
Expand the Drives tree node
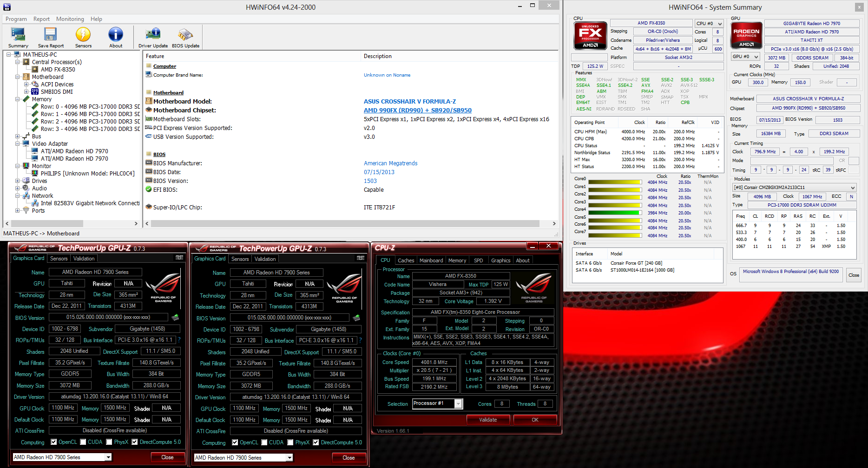pos(18,181)
